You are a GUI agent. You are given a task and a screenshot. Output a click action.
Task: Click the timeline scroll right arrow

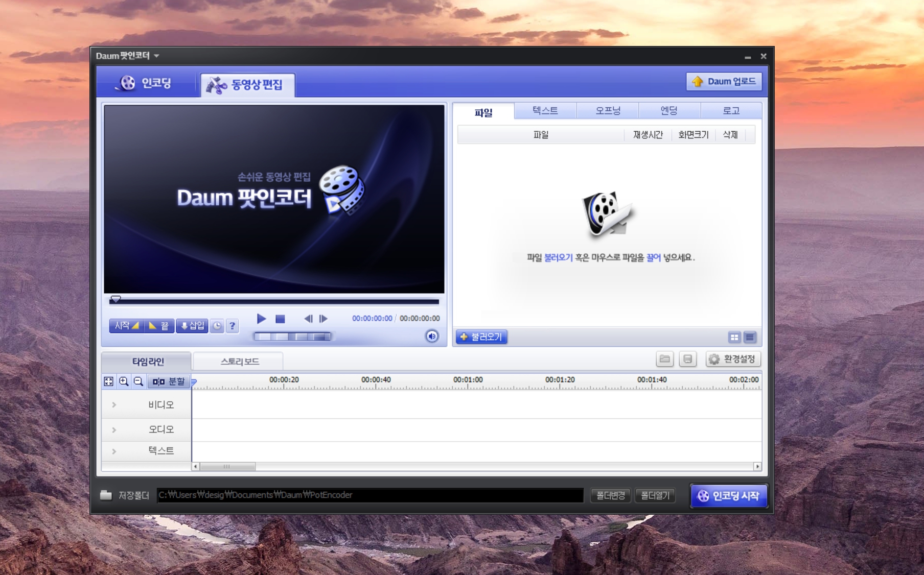(757, 467)
